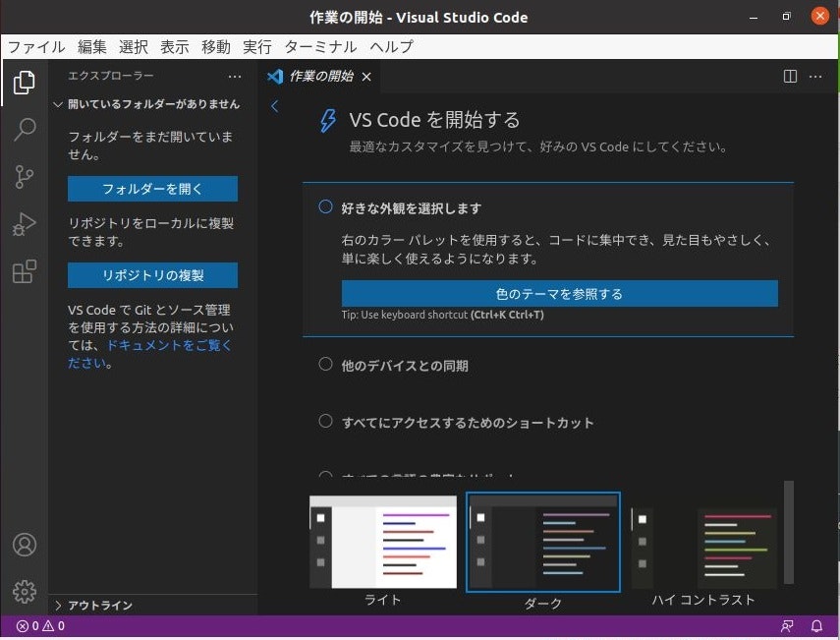This screenshot has height=640, width=840.
Task: Open the 表示 menu
Action: [x=175, y=46]
